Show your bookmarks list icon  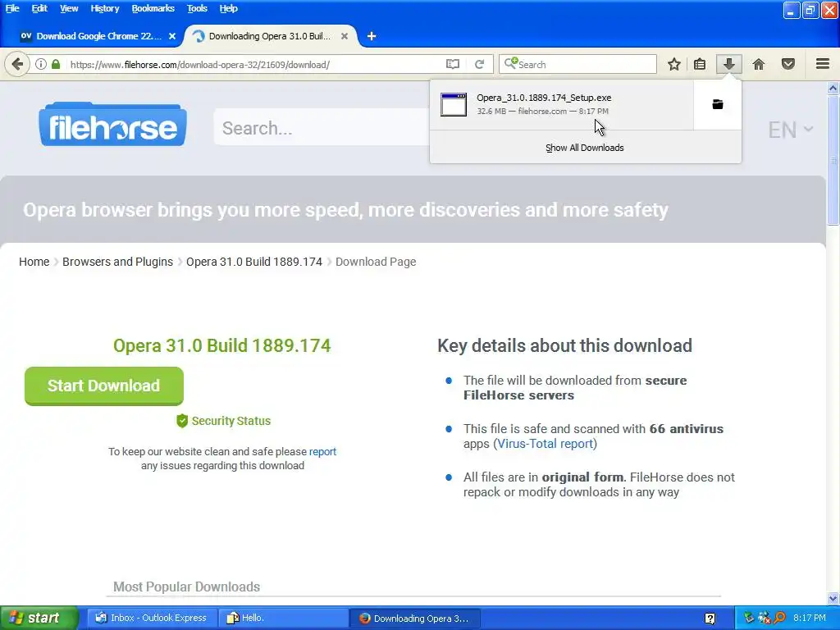pyautogui.click(x=700, y=64)
